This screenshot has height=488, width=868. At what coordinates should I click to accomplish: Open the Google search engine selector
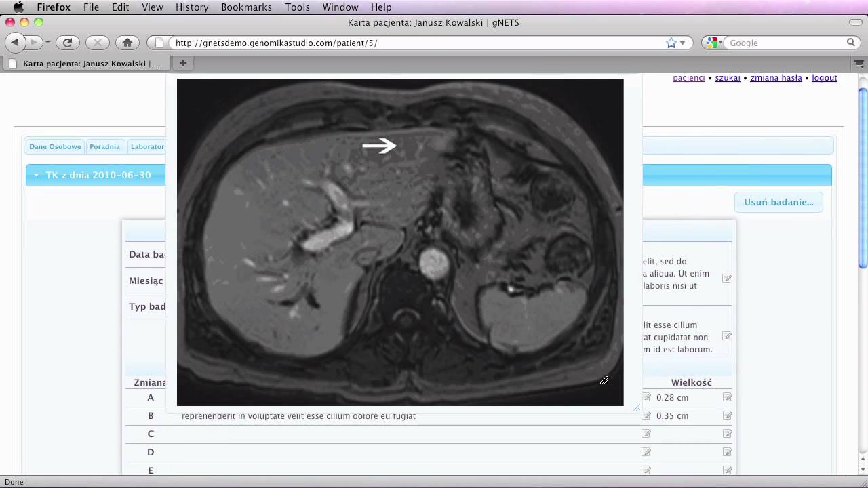pyautogui.click(x=713, y=43)
